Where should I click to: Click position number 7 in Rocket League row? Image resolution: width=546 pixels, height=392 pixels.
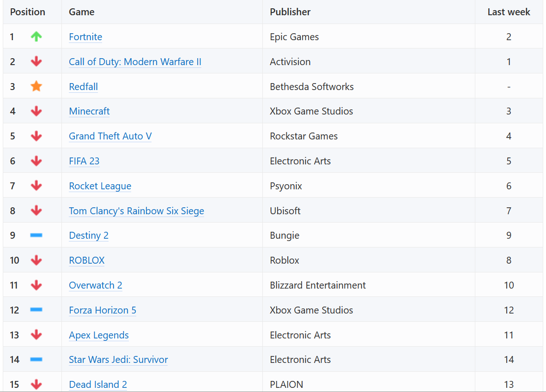click(12, 186)
